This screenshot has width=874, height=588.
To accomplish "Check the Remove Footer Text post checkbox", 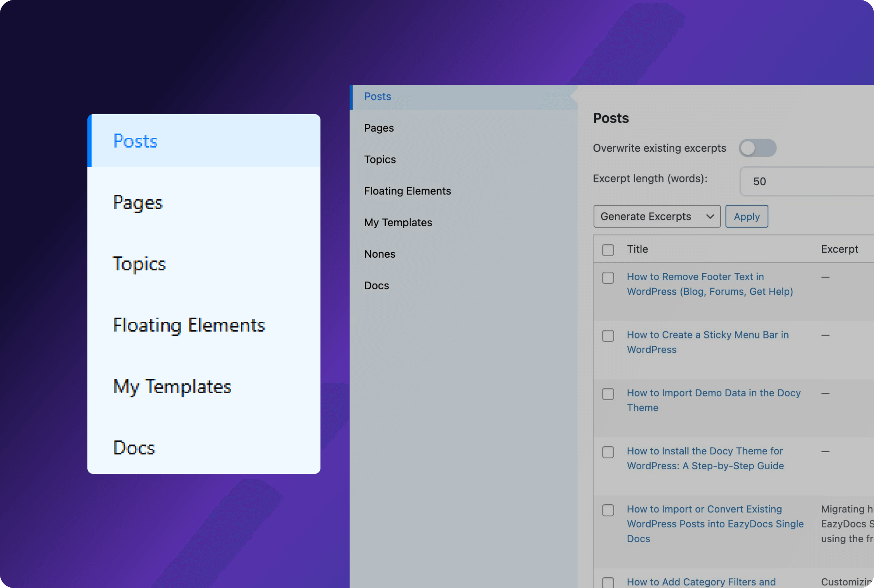I will [608, 278].
